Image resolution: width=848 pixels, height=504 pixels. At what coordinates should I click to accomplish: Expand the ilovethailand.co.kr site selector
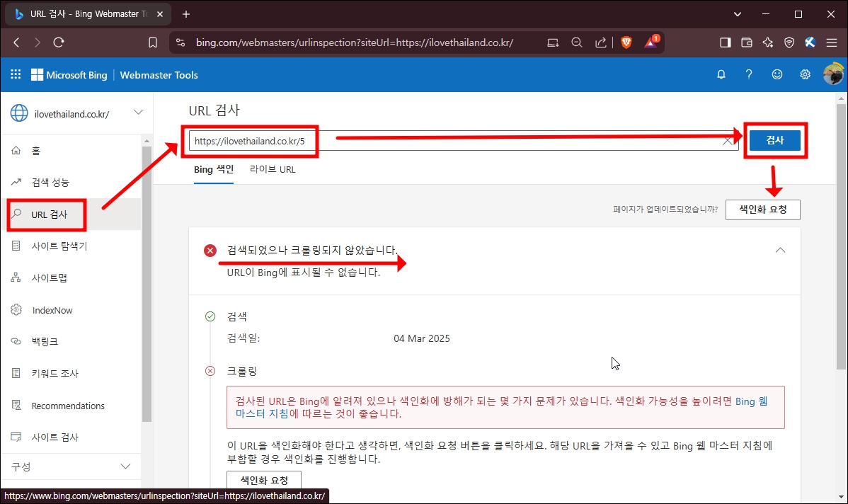point(139,112)
